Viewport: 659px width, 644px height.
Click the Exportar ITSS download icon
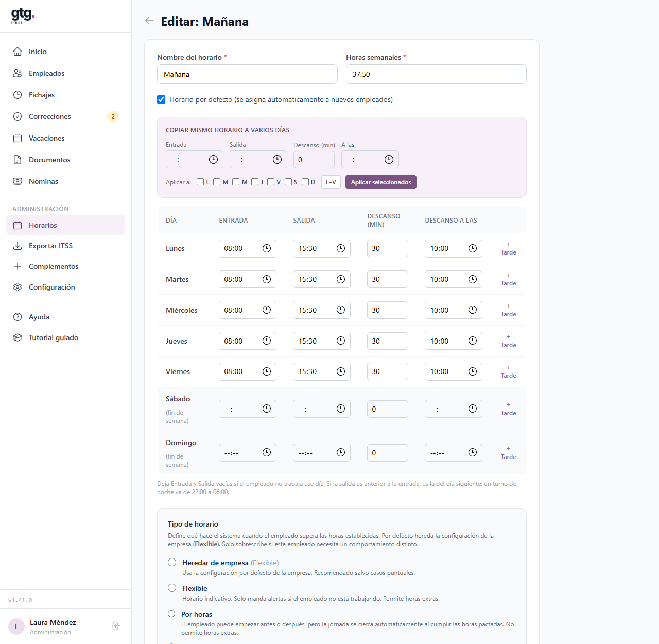click(18, 246)
